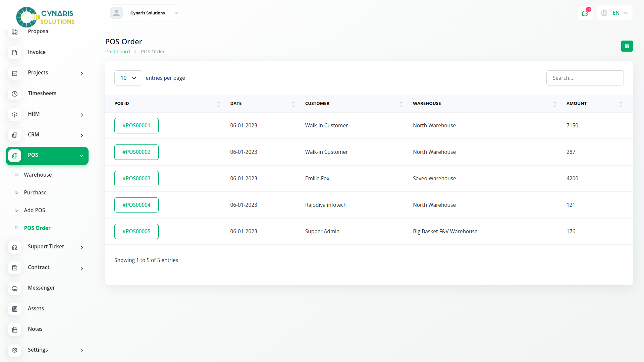Viewport: 644px width, 362px height.
Task: Open order #POS00003 link
Action: (x=136, y=179)
